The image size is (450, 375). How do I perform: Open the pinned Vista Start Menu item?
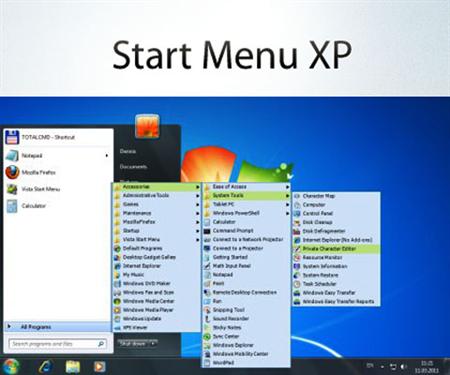pyautogui.click(x=58, y=189)
